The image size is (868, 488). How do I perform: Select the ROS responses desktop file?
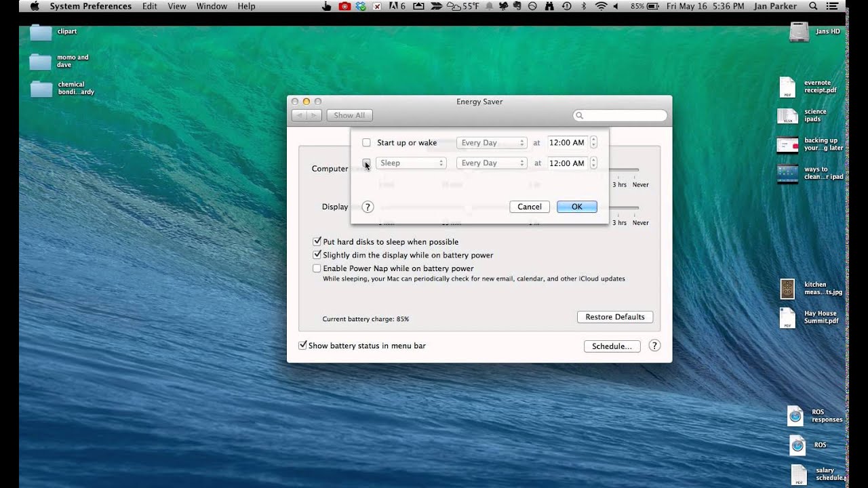(x=795, y=415)
